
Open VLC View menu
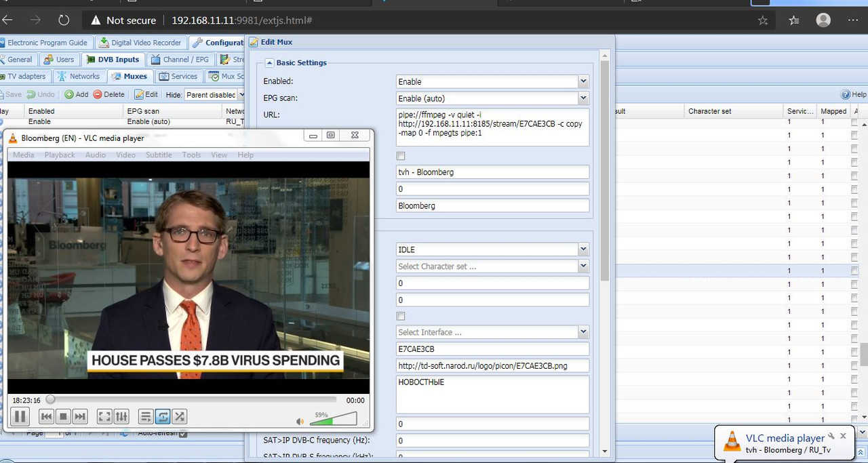[x=219, y=155]
